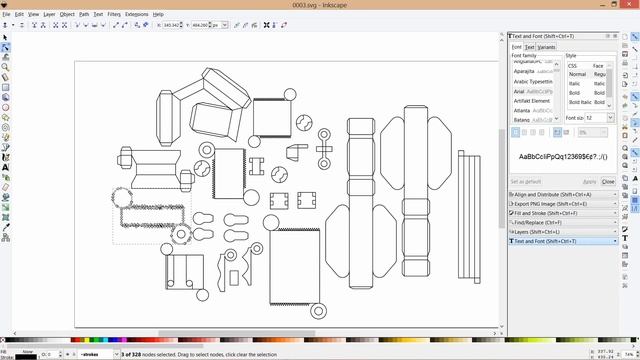Click the horizontal canvas scrollbar

tap(236, 333)
